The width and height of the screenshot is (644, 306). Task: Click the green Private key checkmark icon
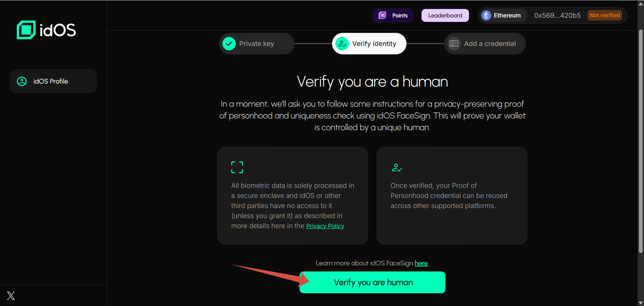click(229, 43)
